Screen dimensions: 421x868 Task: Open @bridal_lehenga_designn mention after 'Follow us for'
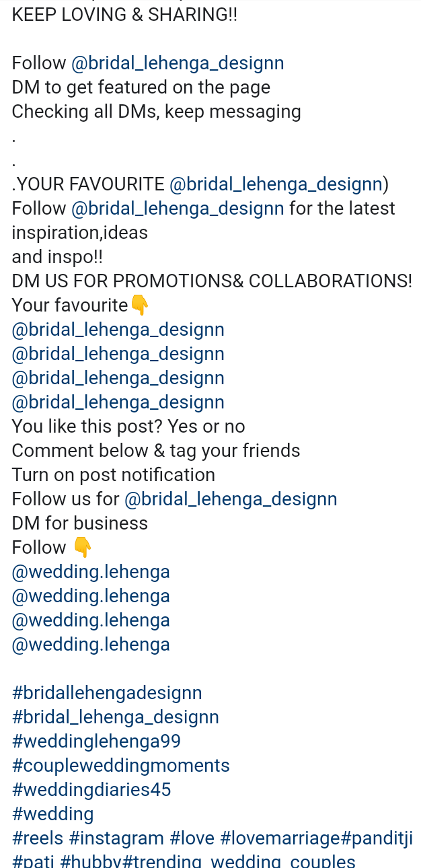231,499
